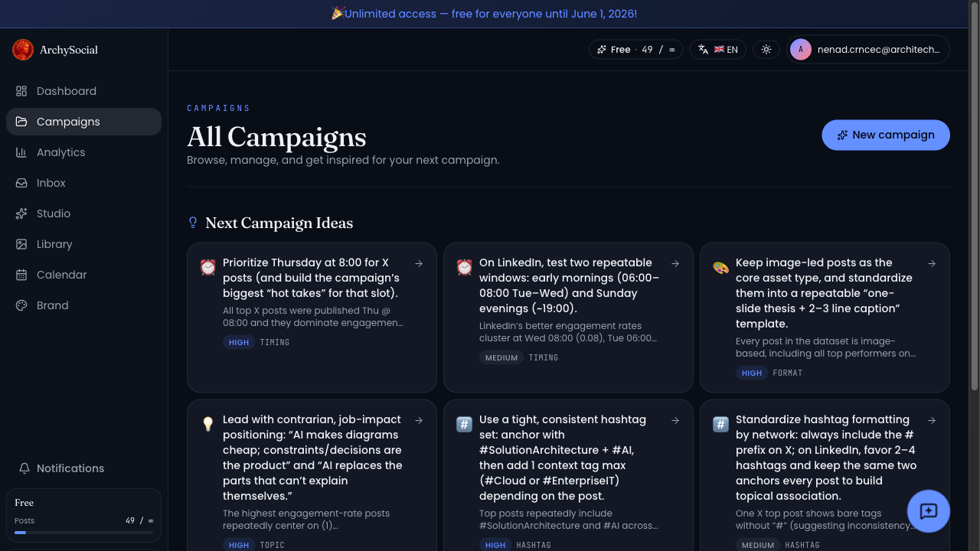Click the FORMAT tag on image-led idea

pyautogui.click(x=788, y=373)
